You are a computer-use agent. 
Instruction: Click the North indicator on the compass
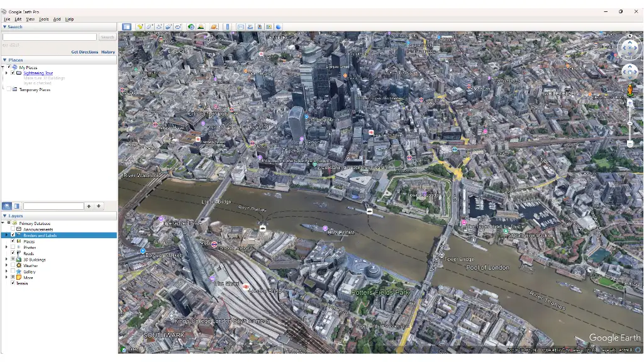[x=630, y=36]
